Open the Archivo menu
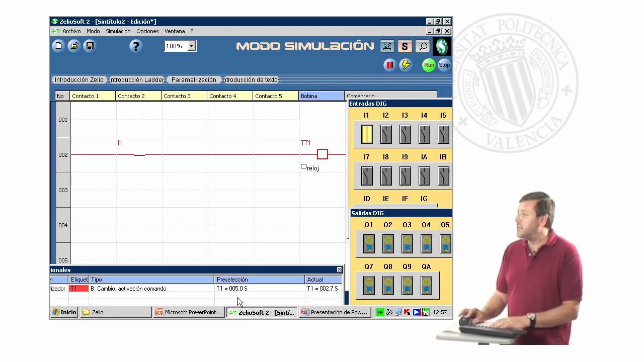The image size is (644, 362). click(x=71, y=31)
